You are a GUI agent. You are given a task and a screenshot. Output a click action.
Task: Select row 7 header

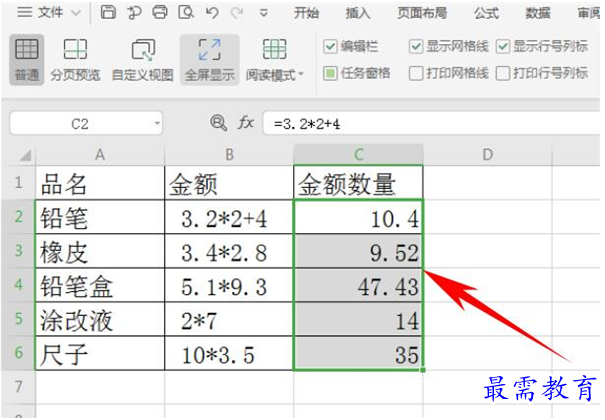click(x=19, y=386)
